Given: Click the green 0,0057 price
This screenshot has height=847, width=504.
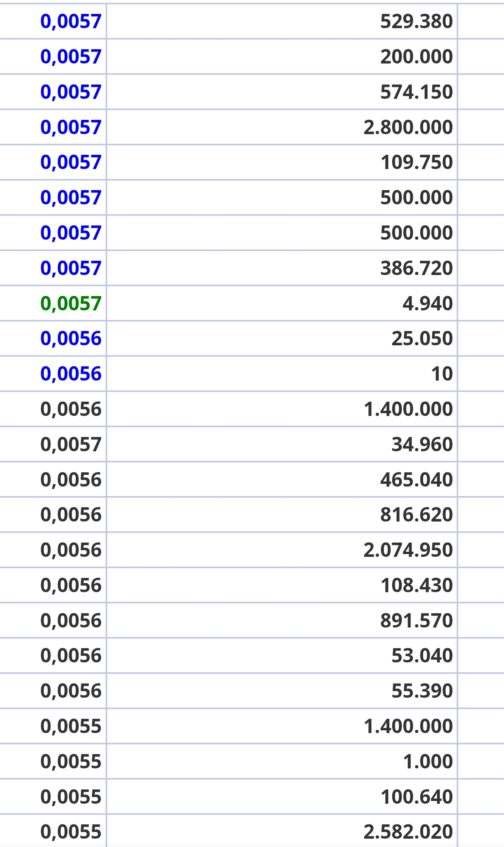Looking at the screenshot, I should pyautogui.click(x=71, y=304).
